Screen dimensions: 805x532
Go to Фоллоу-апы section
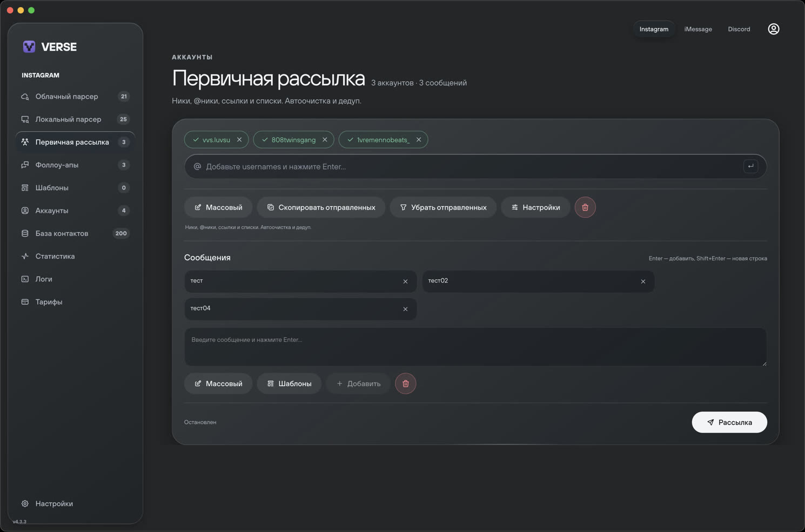coord(75,165)
